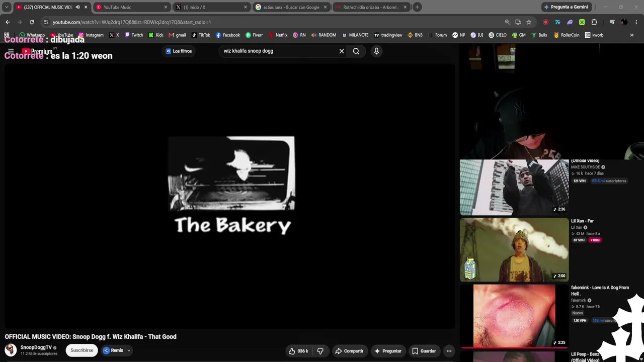Click the YouTube search magnifier button

pyautogui.click(x=356, y=51)
